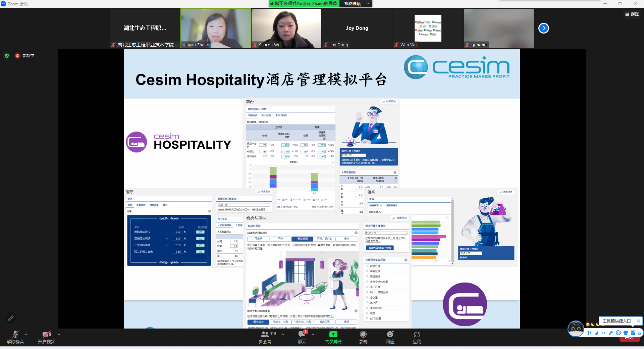644x349 pixels.
Task: Toggle IME half-moon width mode icon
Action: click(596, 333)
